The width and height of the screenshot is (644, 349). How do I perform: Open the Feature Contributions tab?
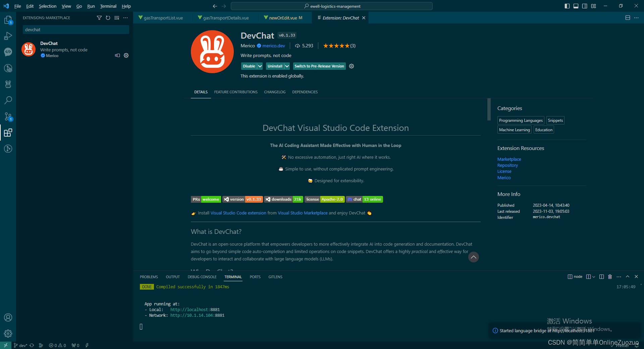click(236, 92)
